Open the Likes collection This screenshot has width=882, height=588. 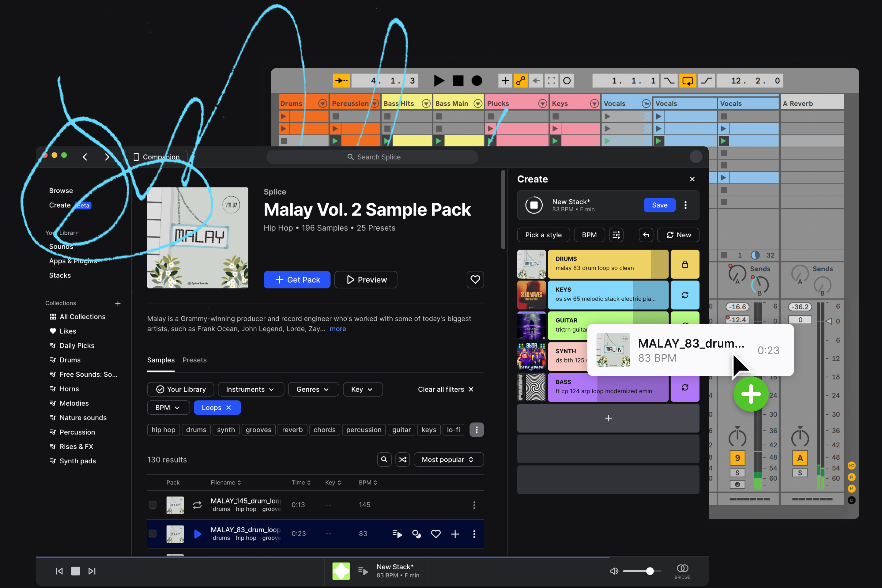pos(63,331)
